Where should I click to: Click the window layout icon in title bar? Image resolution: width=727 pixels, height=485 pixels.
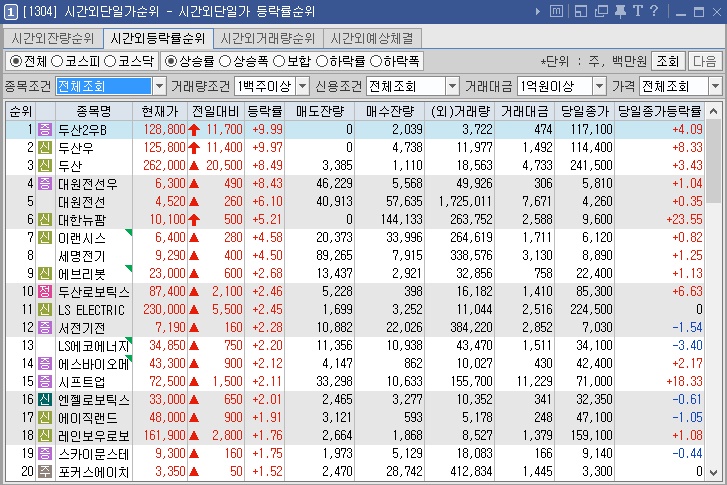point(581,11)
